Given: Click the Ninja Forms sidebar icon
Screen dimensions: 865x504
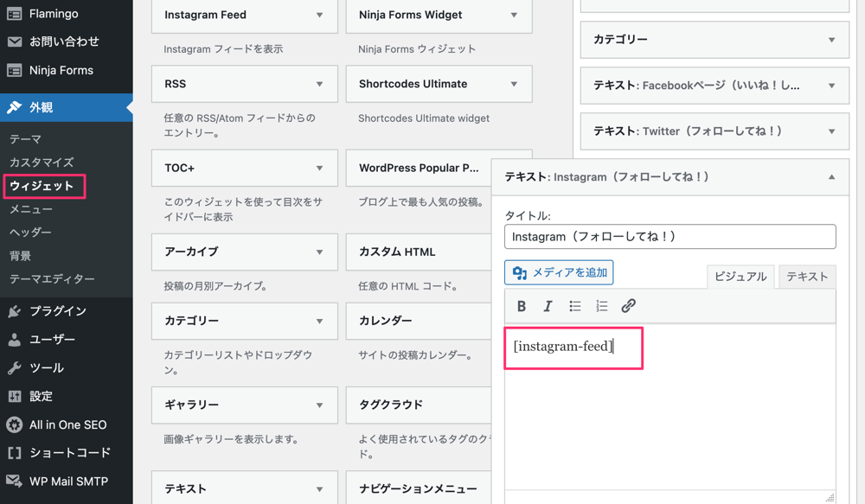Looking at the screenshot, I should [15, 71].
